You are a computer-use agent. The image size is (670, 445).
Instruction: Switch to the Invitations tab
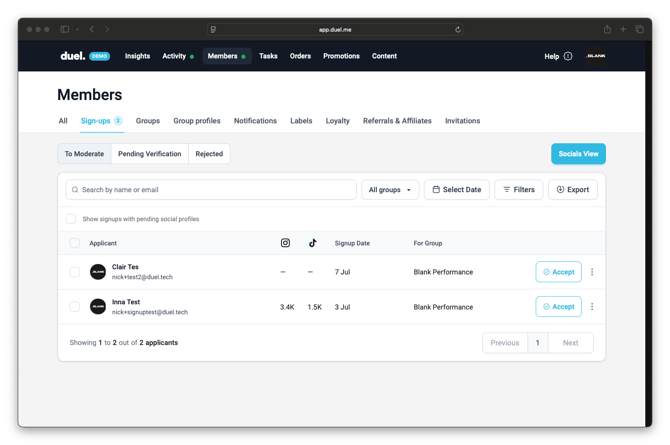click(462, 121)
